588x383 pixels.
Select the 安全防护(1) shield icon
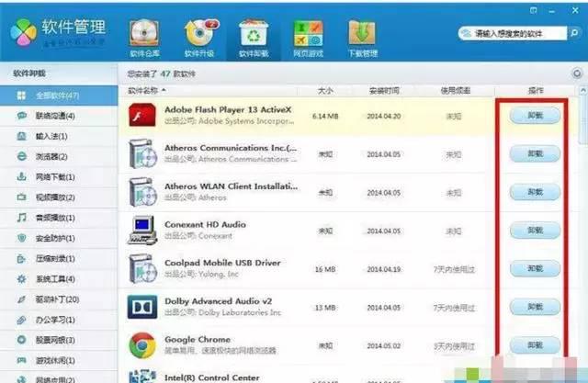(22, 238)
